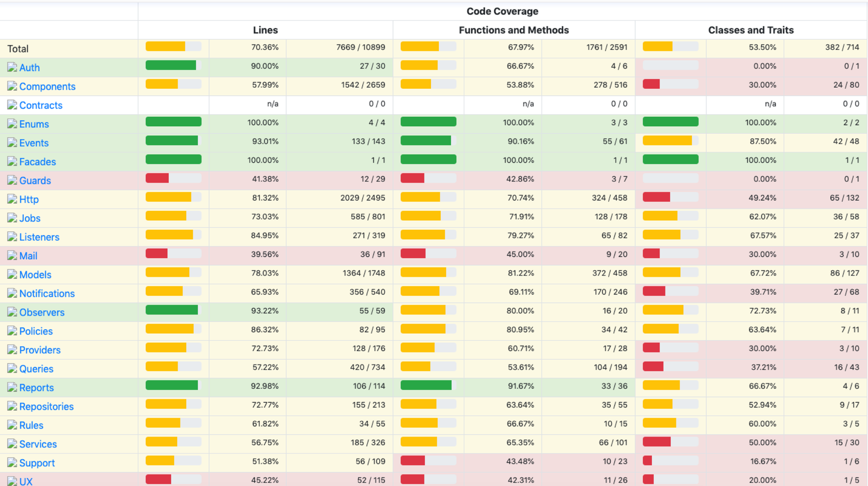Click the Functions and Methods column header
This screenshot has height=486, width=868.
(x=513, y=30)
